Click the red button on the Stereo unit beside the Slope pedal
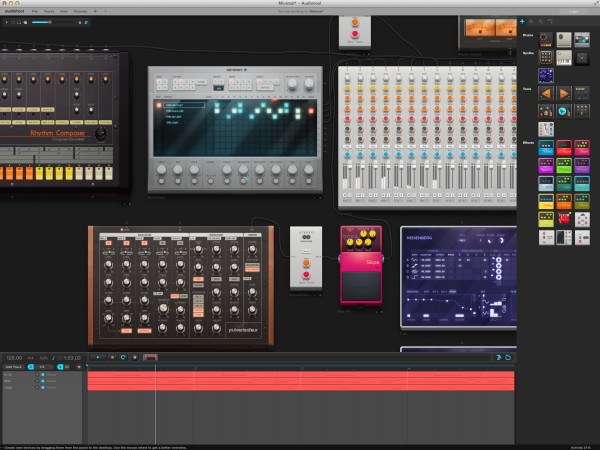This screenshot has height=450, width=600. click(306, 275)
